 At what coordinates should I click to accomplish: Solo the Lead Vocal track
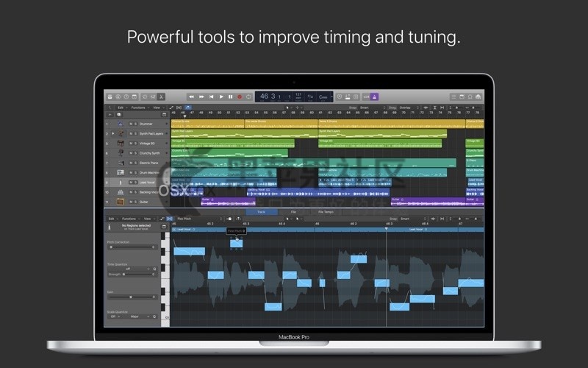point(135,183)
